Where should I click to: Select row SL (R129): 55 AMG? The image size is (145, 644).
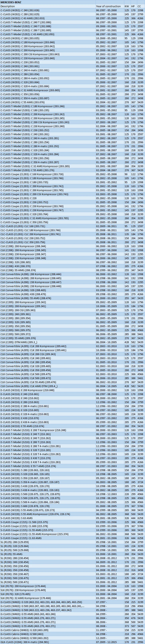coord(72,554)
